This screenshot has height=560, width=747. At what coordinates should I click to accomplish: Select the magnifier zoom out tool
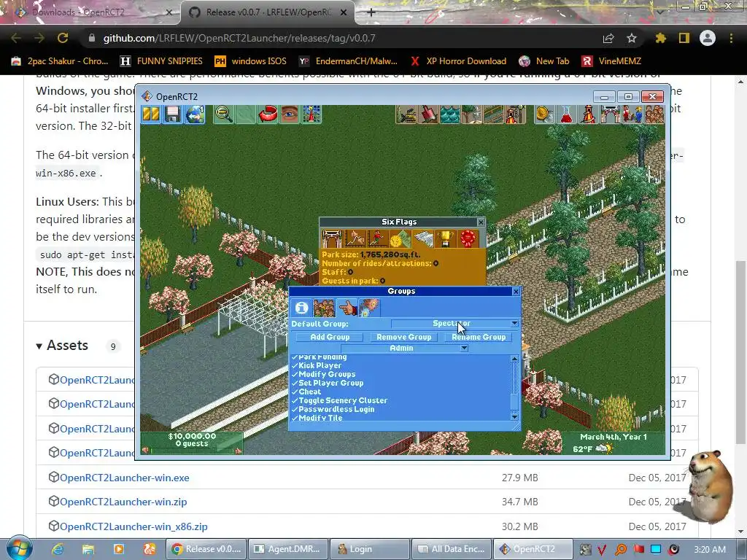(223, 114)
